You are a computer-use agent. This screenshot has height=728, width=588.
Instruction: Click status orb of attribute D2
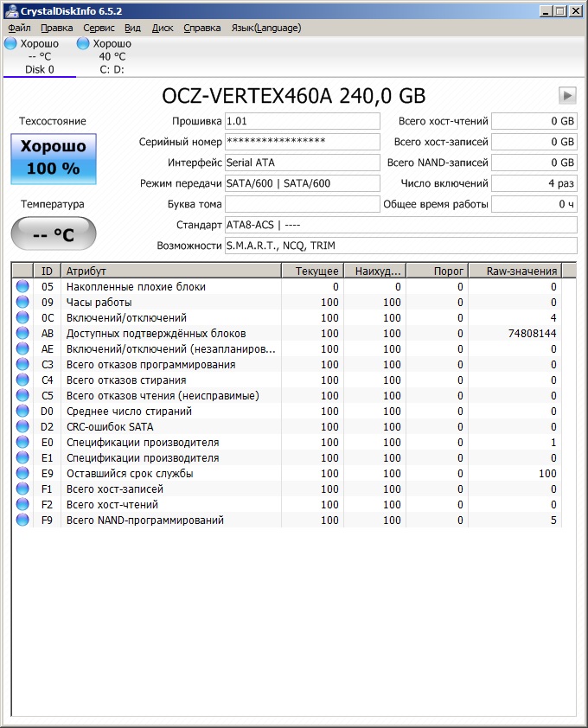click(22, 426)
